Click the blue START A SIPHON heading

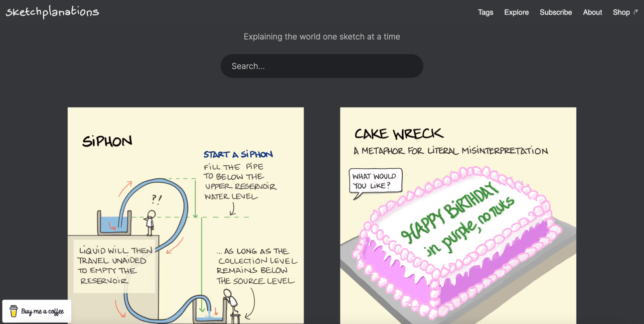238,155
